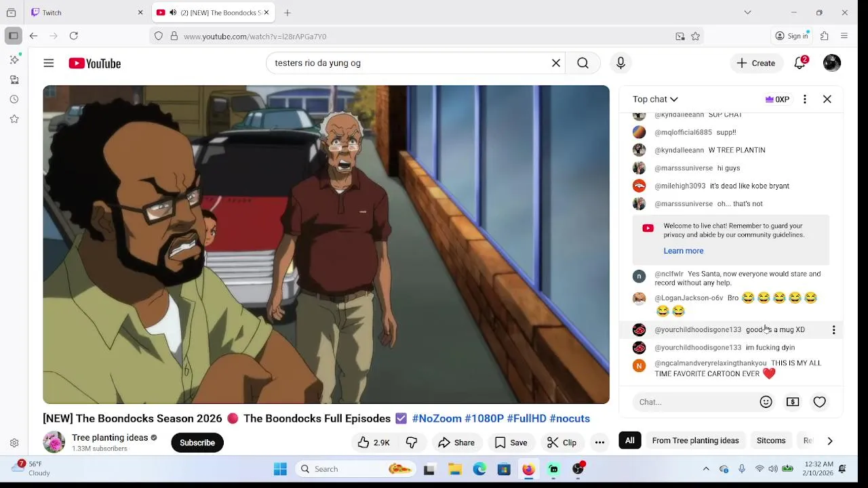
Task: Click the #1080P hashtag link
Action: (484, 419)
